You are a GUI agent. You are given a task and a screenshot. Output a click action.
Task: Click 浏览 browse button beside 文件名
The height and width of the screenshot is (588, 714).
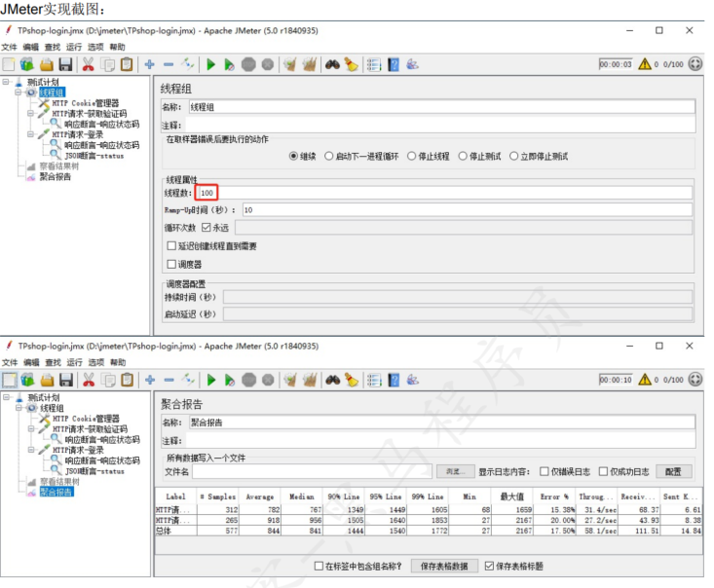click(x=455, y=471)
